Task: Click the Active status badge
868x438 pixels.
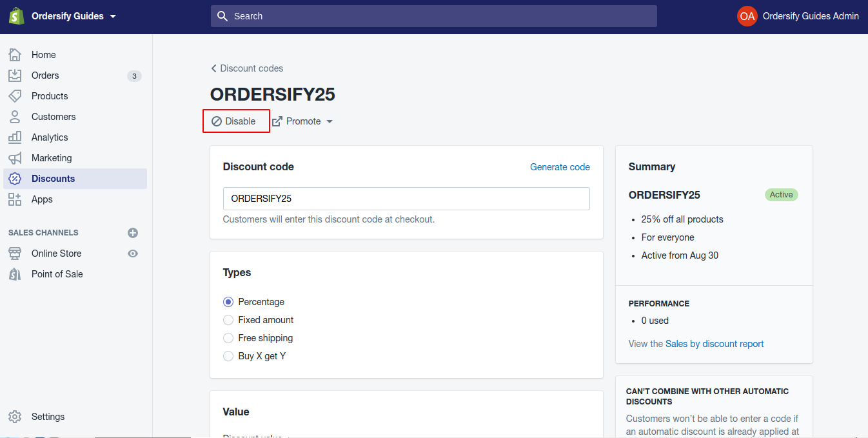Action: (781, 195)
